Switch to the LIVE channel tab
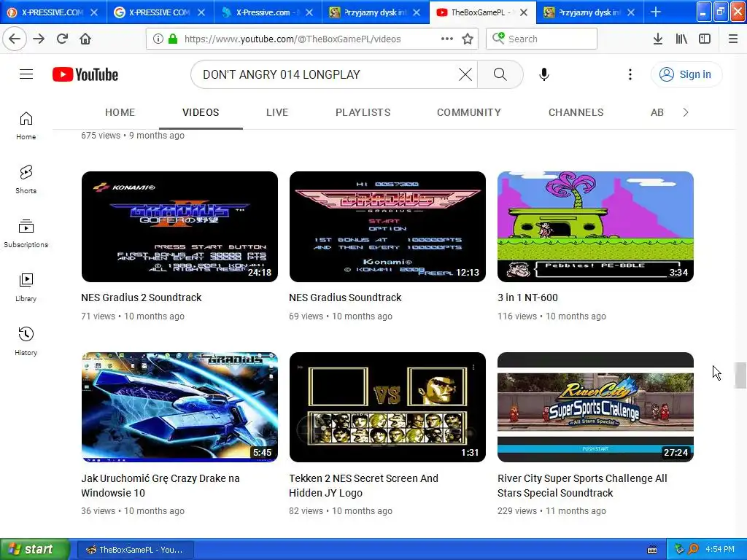The height and width of the screenshot is (560, 747). pyautogui.click(x=277, y=112)
